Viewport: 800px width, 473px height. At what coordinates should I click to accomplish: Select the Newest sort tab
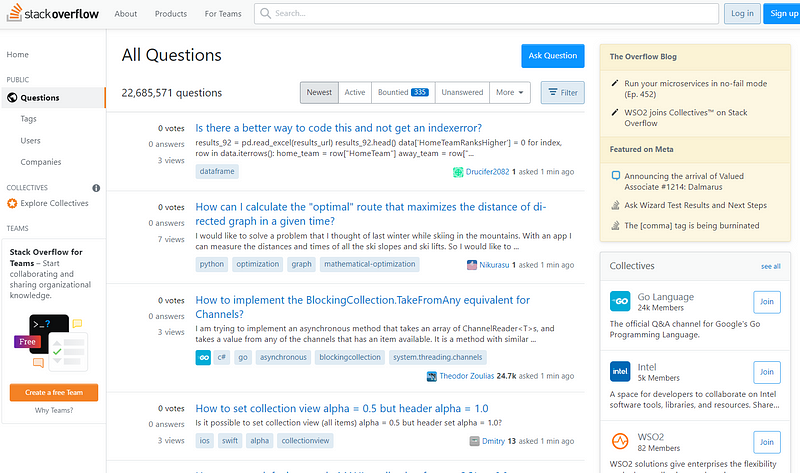(x=319, y=92)
